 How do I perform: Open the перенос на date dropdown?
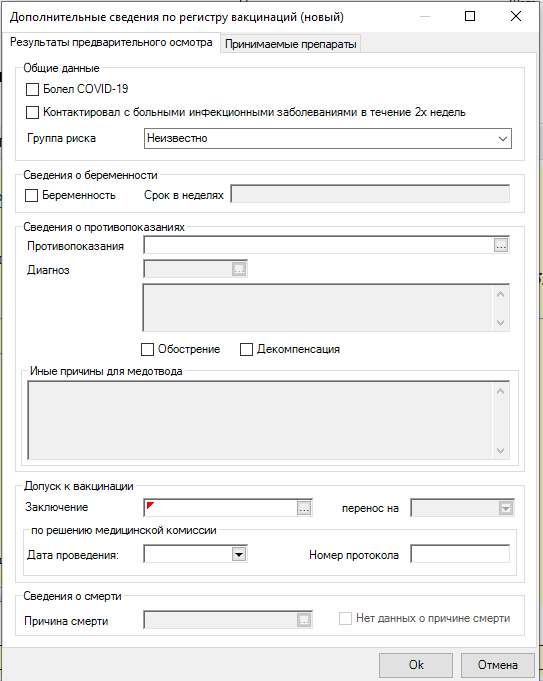pyautogui.click(x=506, y=508)
